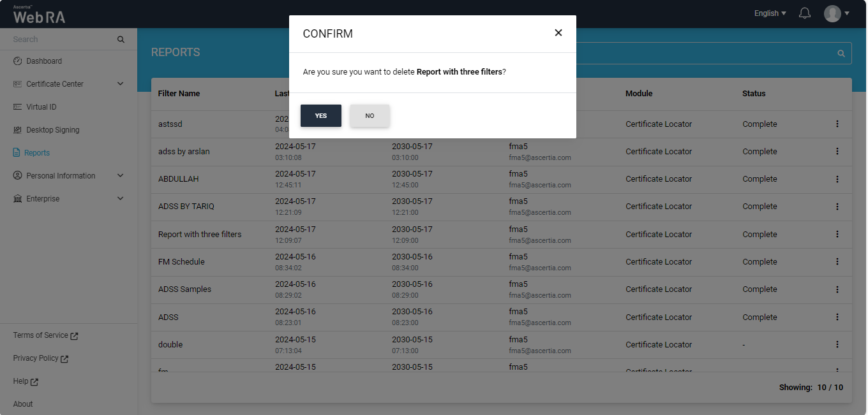Open three-dot menu for double row

click(x=837, y=345)
